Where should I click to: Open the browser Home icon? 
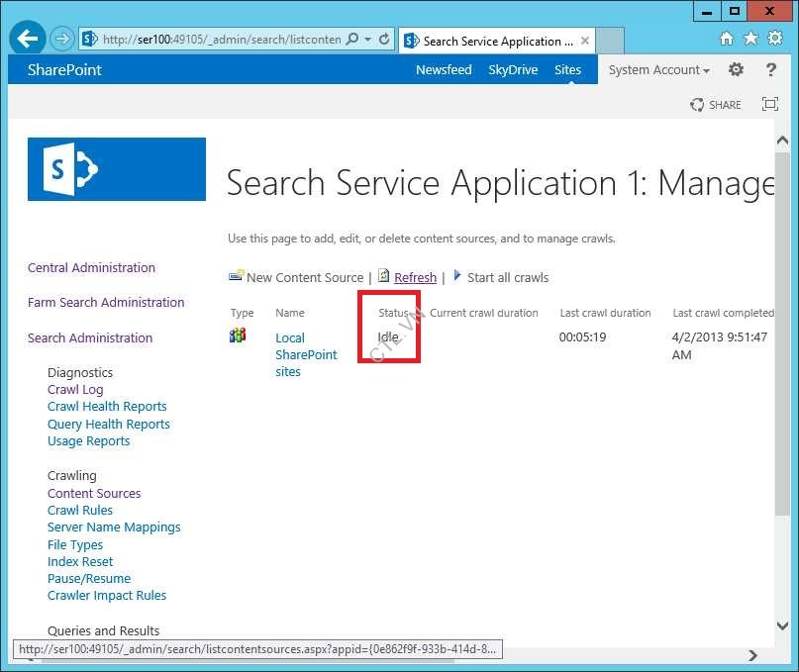click(726, 39)
